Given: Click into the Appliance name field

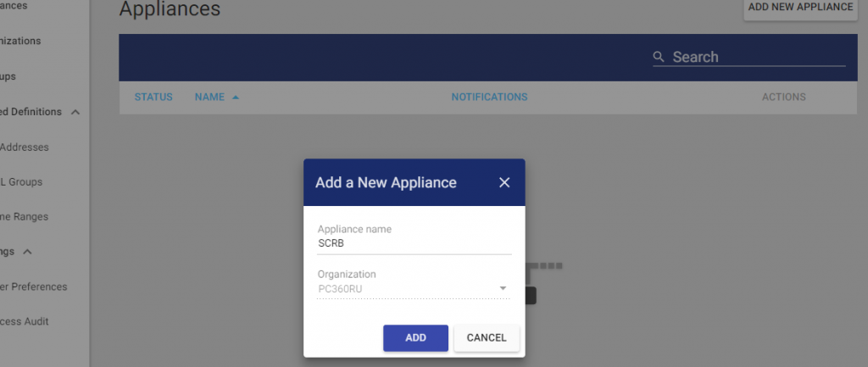Looking at the screenshot, I should 414,243.
